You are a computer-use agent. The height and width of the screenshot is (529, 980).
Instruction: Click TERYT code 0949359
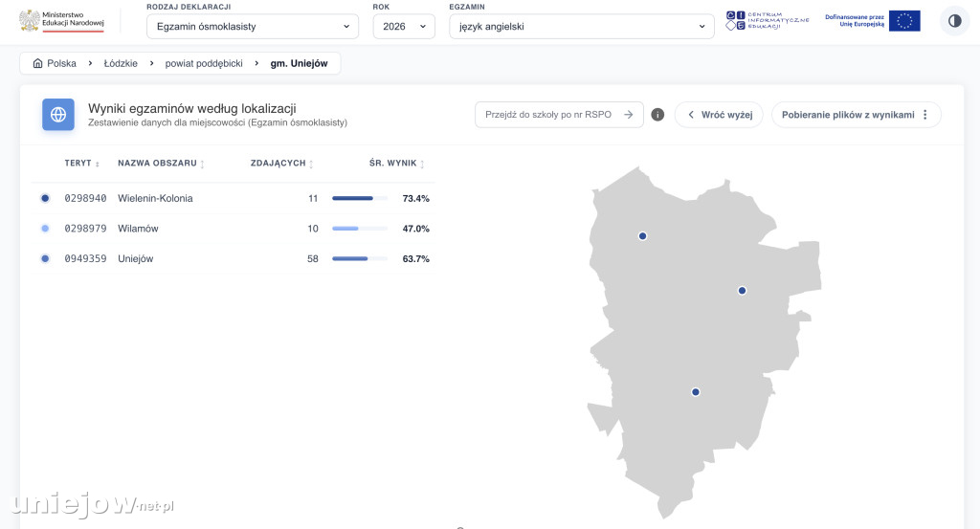tap(85, 258)
